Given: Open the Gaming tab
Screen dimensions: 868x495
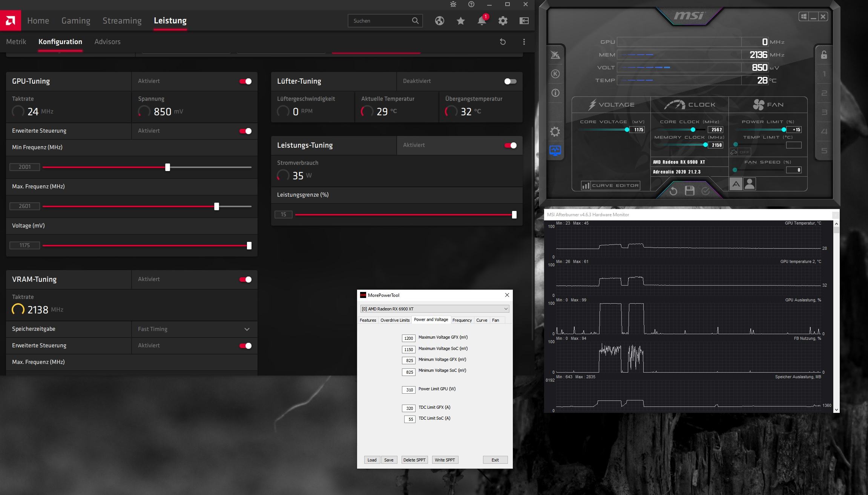Looking at the screenshot, I should coord(76,21).
